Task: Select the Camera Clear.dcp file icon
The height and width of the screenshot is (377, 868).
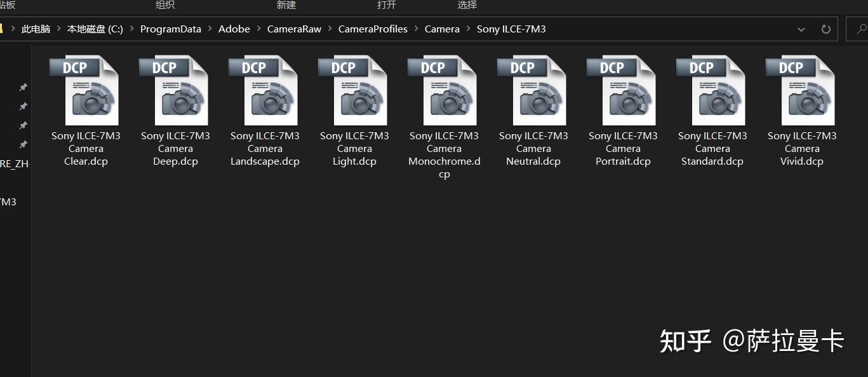Action: (84, 90)
